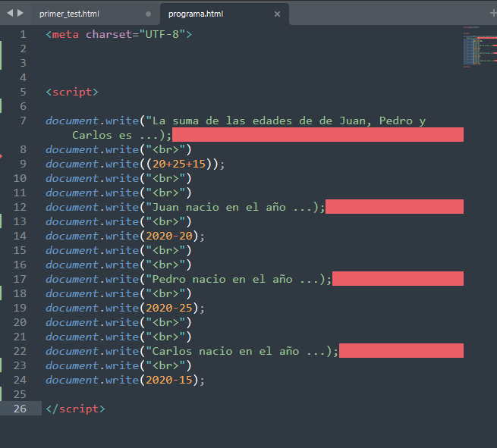Click line number 9 in gutter

(23, 164)
